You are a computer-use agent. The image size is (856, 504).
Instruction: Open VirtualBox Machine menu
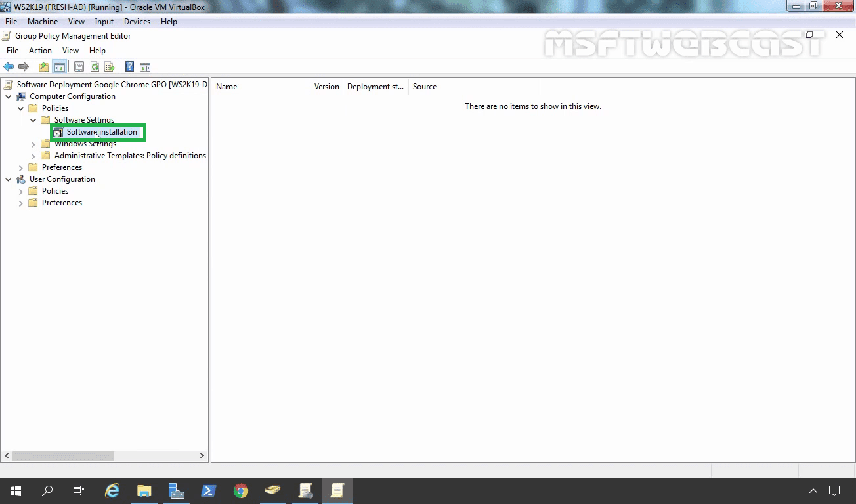click(43, 22)
